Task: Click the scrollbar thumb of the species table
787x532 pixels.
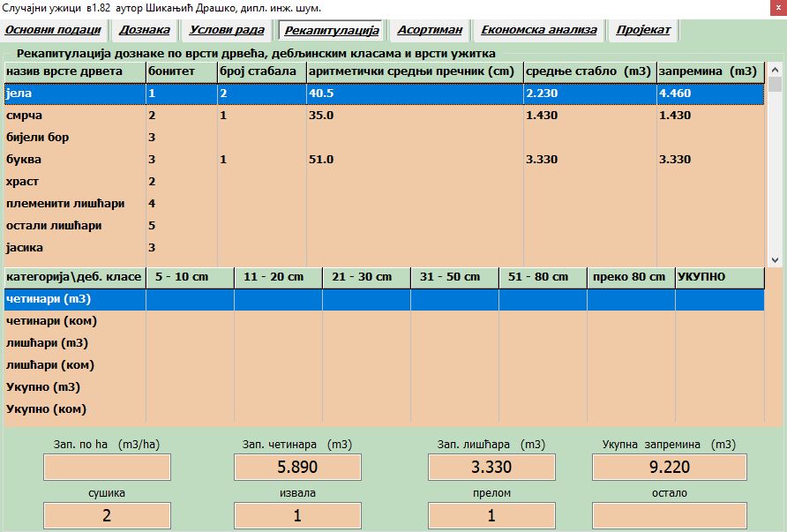Action: pos(775,84)
